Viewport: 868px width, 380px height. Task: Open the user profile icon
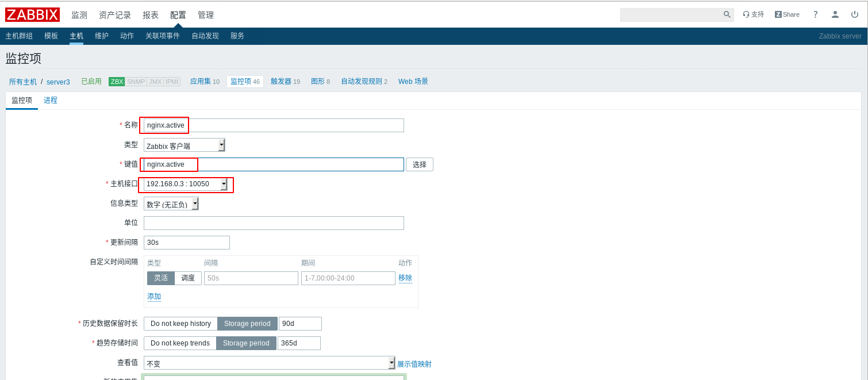pos(835,14)
